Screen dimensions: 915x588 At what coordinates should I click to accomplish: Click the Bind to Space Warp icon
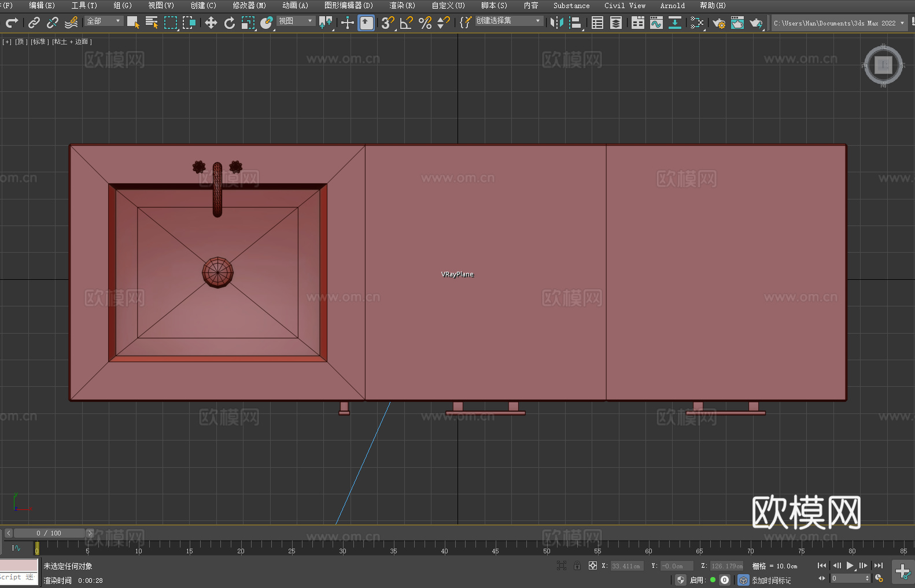(71, 23)
